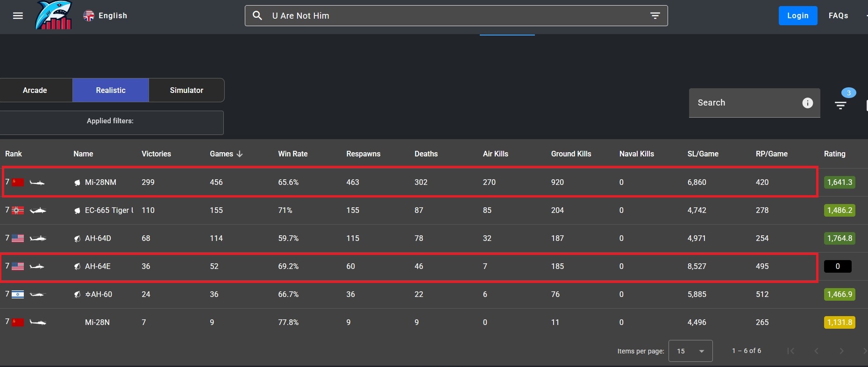
Task: Click the shark site logo
Action: [54, 15]
